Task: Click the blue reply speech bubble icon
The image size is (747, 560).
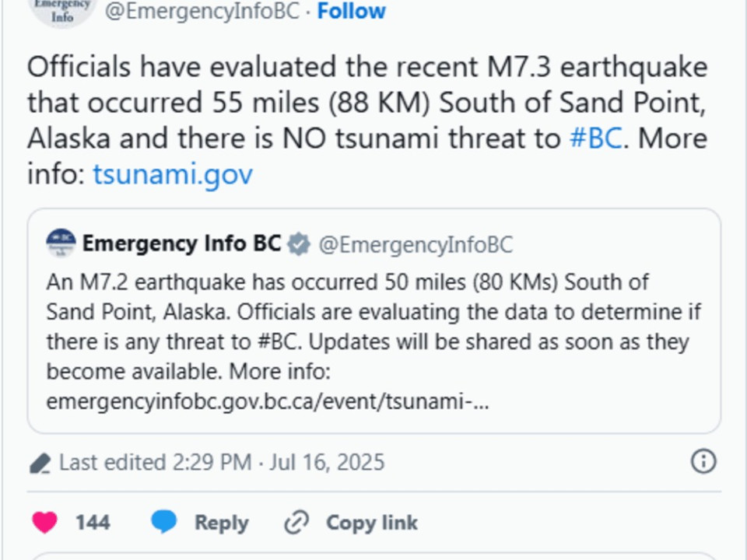Action: coord(164,522)
